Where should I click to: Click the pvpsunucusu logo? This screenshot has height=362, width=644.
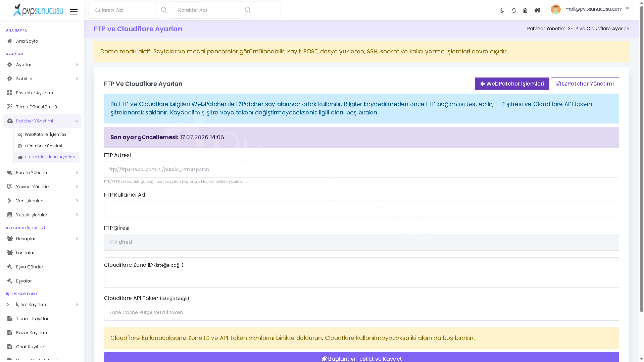[x=38, y=10]
